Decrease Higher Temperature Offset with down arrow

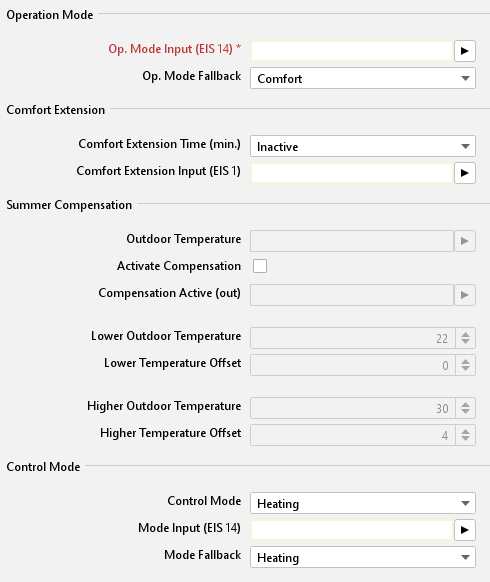[x=466, y=439]
